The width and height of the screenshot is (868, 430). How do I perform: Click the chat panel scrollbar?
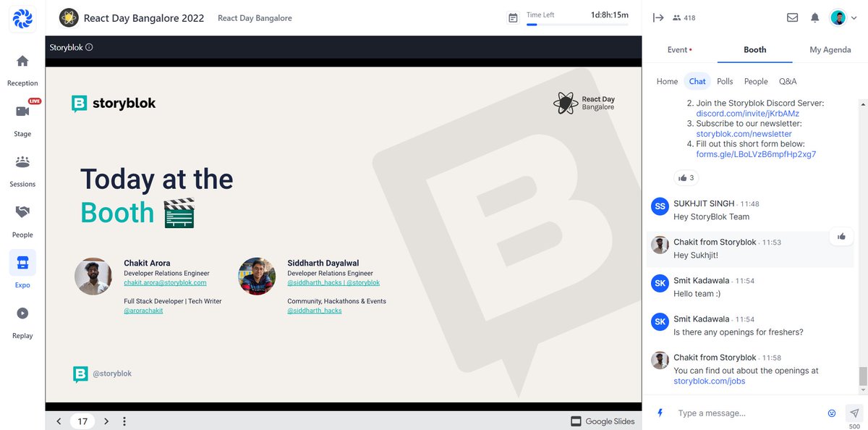(862, 376)
